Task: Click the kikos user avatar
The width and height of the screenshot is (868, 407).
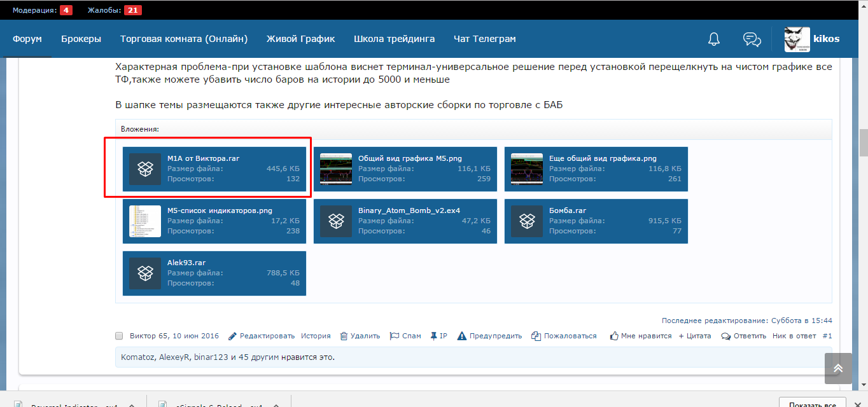Action: click(x=796, y=39)
